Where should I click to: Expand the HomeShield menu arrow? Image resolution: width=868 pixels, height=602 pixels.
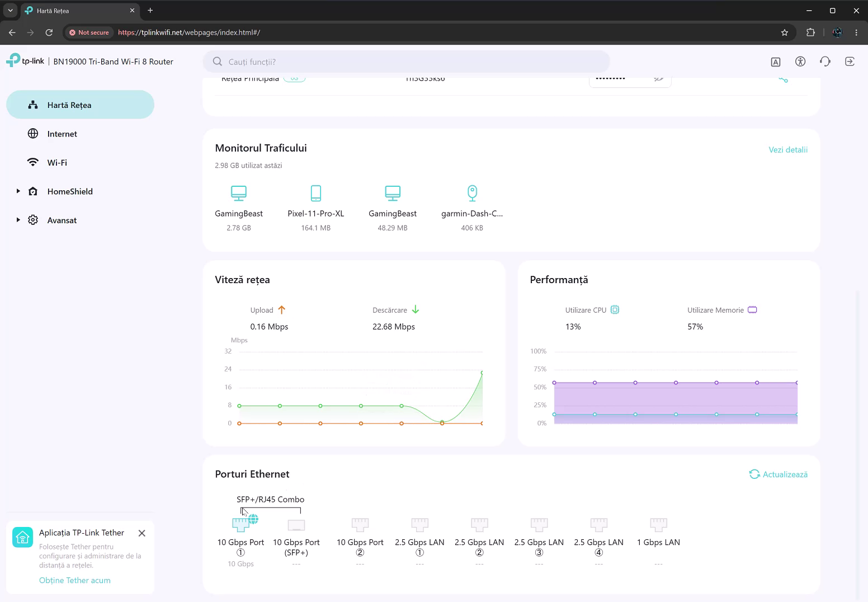point(18,191)
